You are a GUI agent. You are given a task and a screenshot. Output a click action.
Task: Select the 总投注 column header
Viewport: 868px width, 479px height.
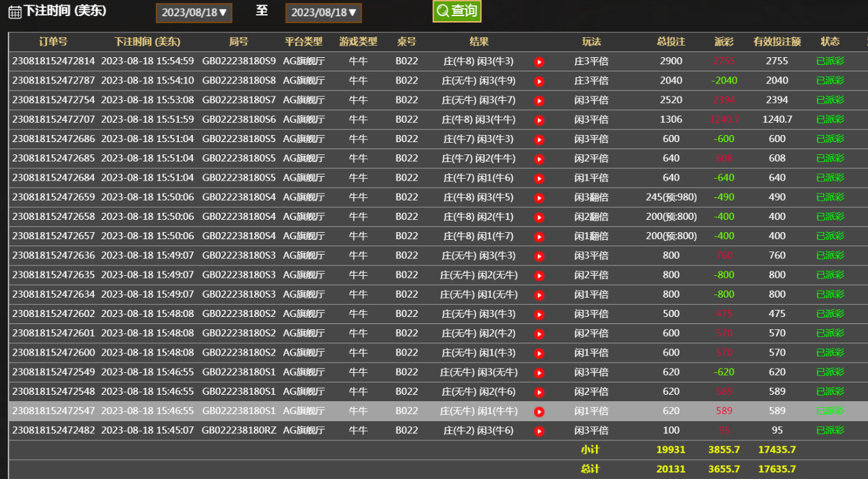click(670, 42)
